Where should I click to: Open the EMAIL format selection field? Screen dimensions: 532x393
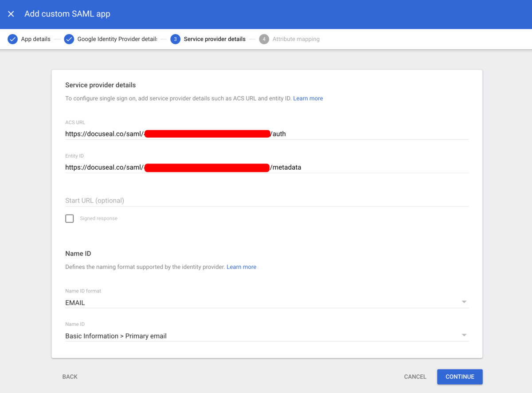click(262, 303)
